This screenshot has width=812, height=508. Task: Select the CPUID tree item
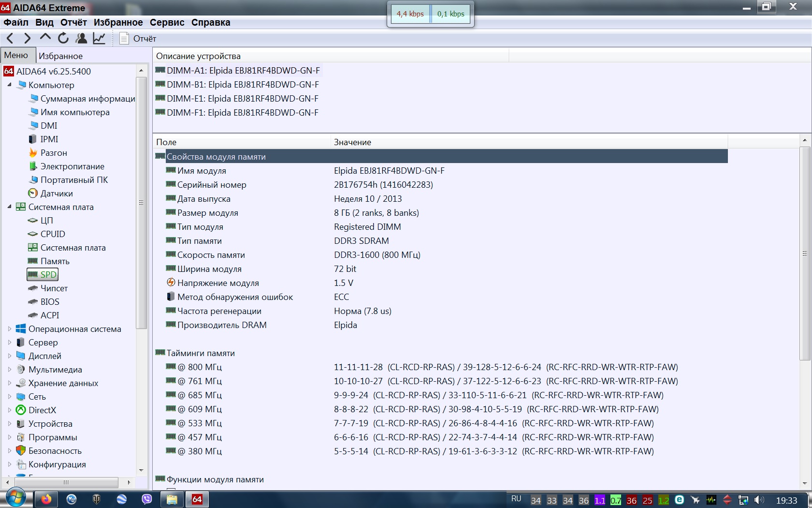(46, 234)
